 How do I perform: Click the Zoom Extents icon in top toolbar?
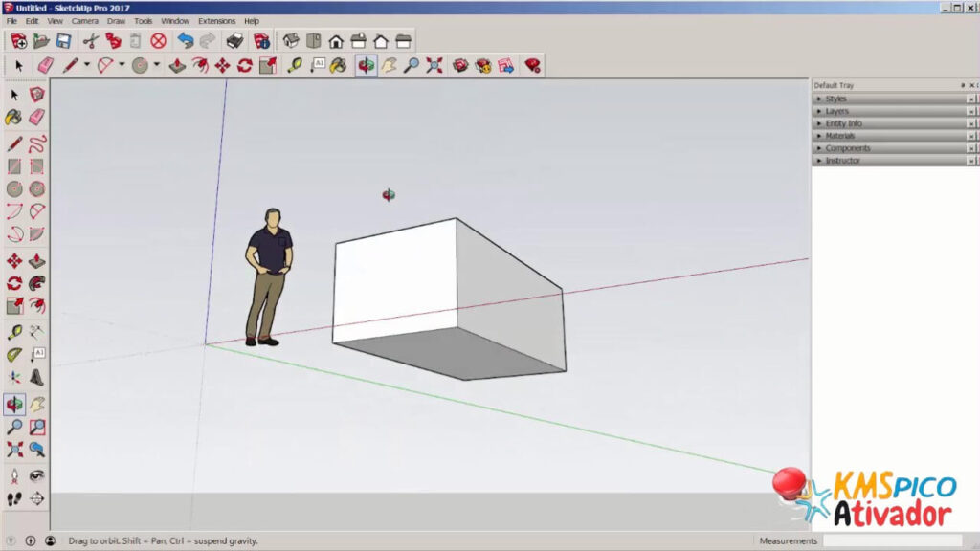[x=434, y=65]
